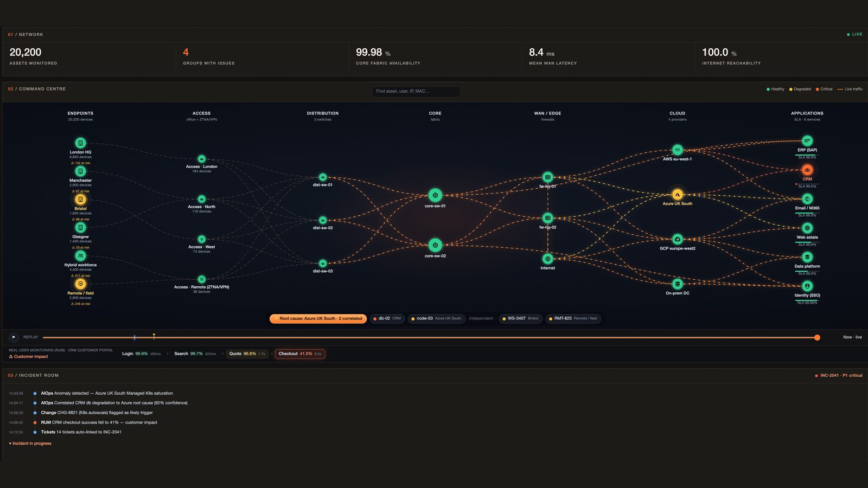Screen dimensions: 868x488
Task: Click the Healthy legend item
Action: click(x=775, y=89)
